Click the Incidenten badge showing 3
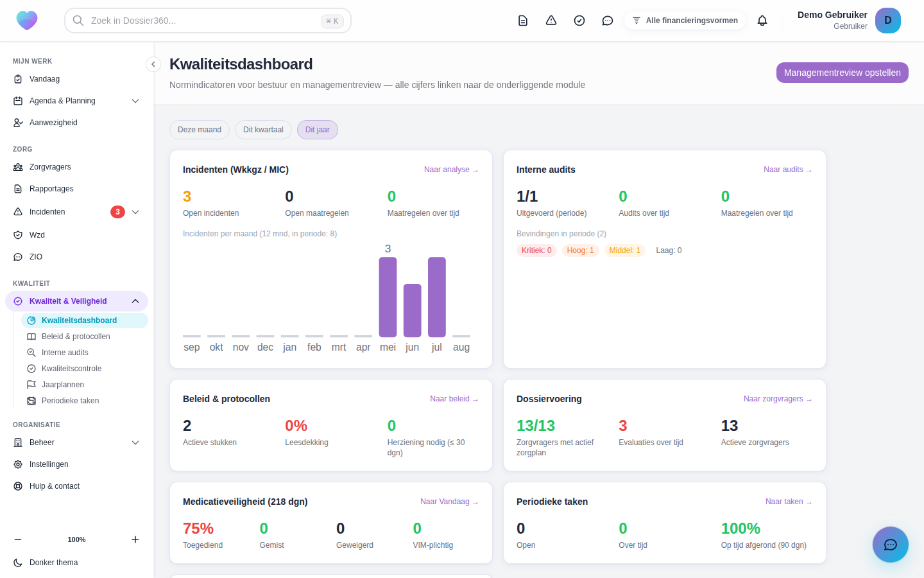Screen dimensions: 924x578 click(x=117, y=212)
